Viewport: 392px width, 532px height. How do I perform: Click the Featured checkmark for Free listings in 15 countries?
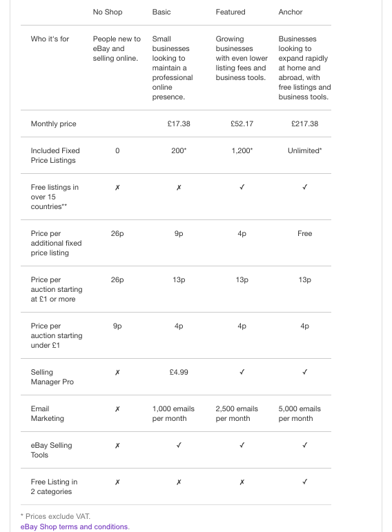242,187
